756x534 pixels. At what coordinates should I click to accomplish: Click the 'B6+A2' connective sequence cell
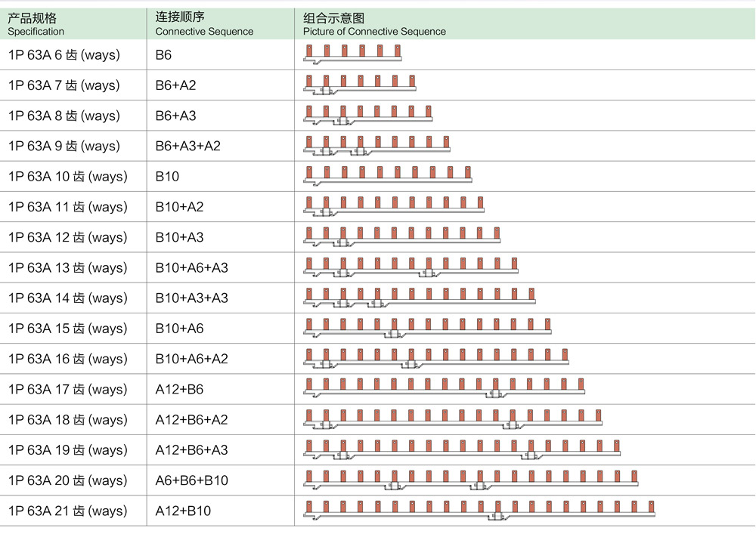pyautogui.click(x=220, y=85)
